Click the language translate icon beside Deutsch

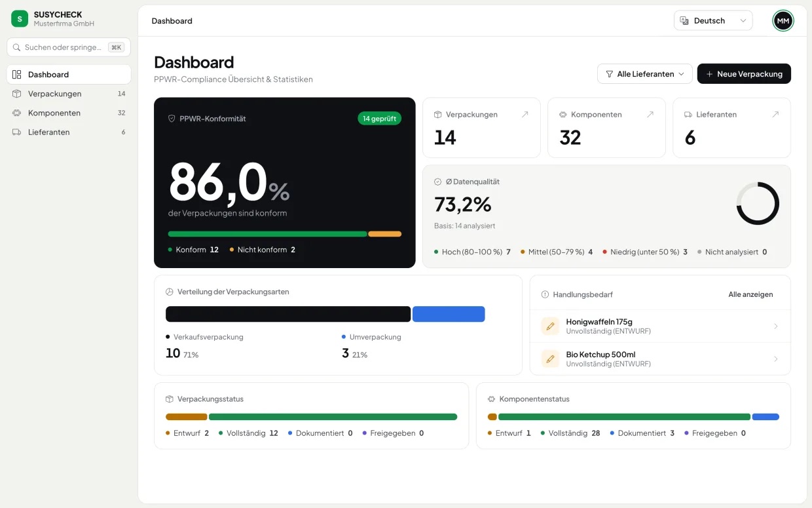(x=685, y=21)
